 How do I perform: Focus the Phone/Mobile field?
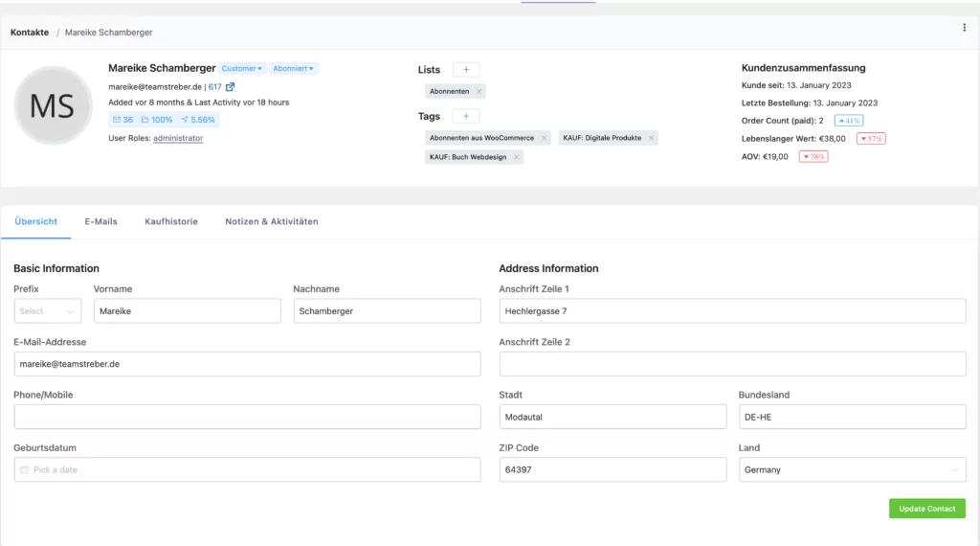click(x=248, y=417)
